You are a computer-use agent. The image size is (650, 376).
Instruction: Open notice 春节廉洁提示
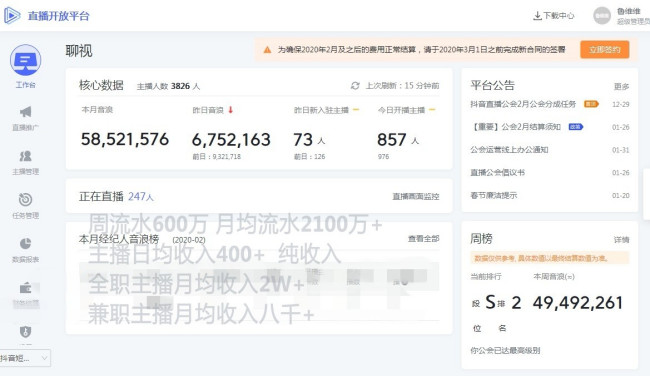[x=494, y=195]
